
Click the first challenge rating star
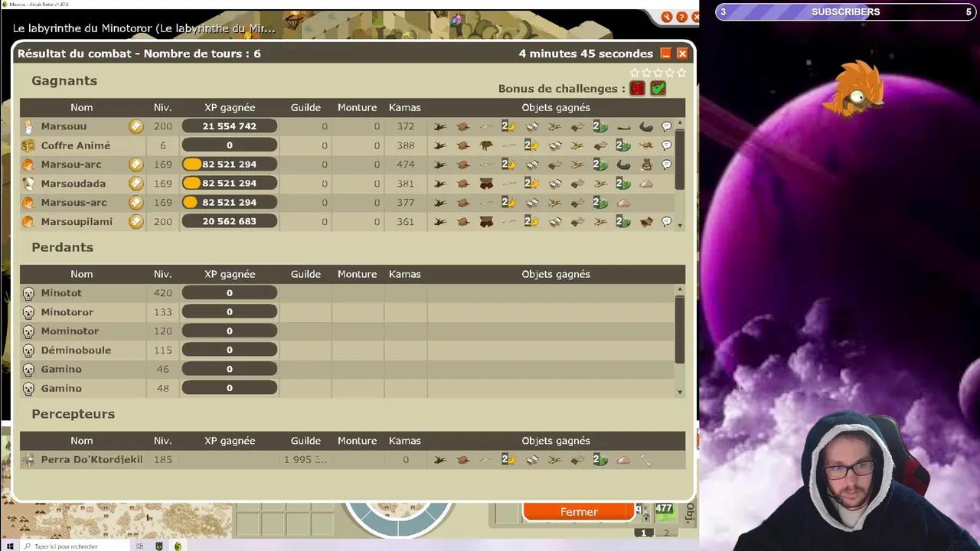635,73
